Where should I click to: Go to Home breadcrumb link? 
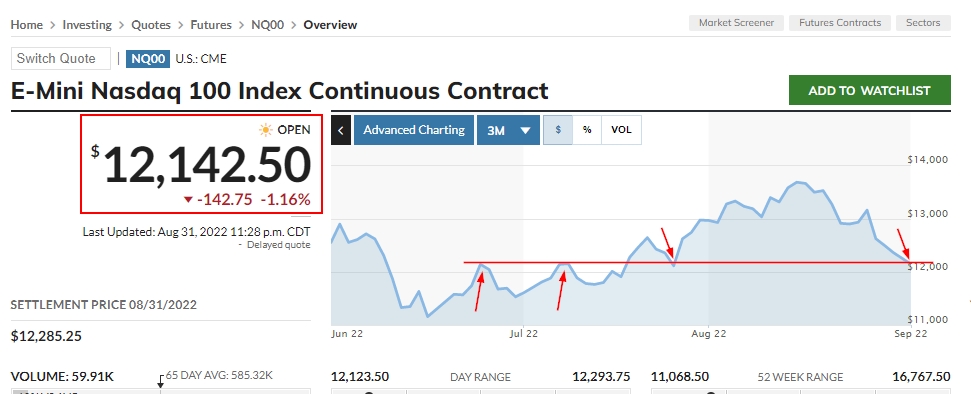click(x=27, y=25)
